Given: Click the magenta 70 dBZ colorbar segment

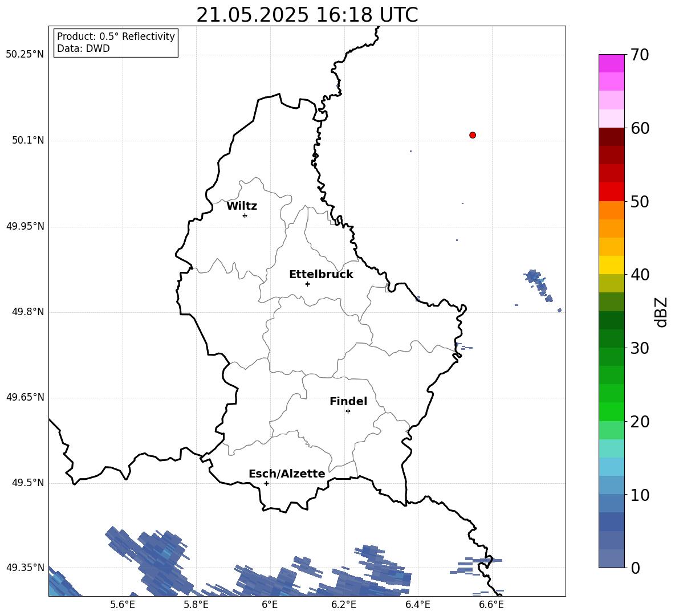Looking at the screenshot, I should click(611, 63).
